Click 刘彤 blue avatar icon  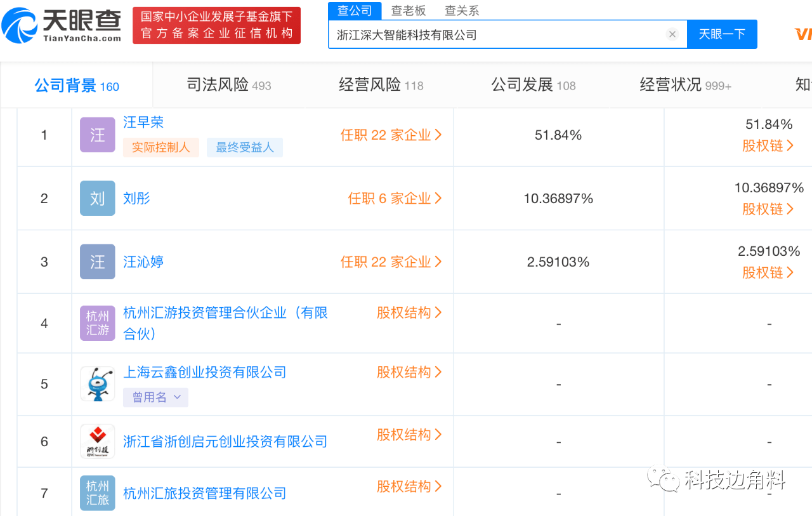tap(97, 198)
